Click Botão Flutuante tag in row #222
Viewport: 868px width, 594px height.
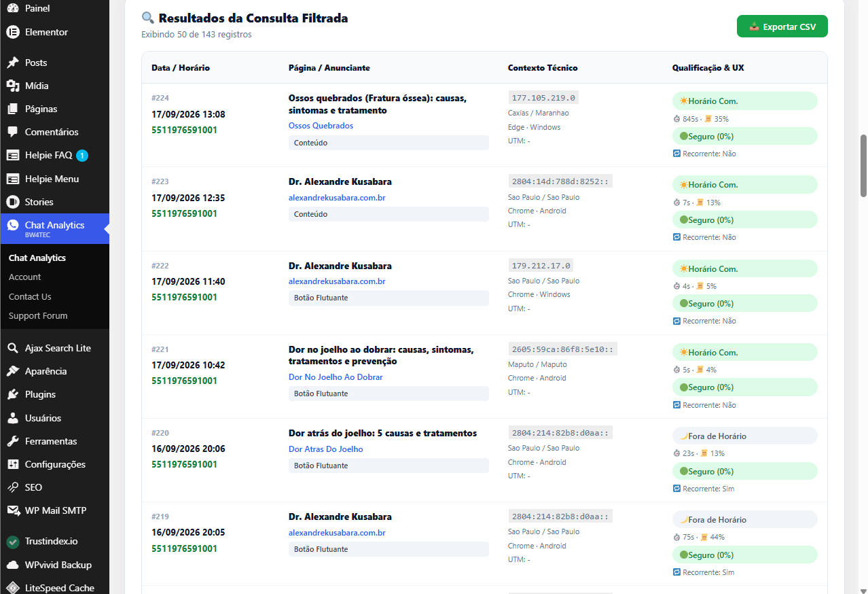pyautogui.click(x=388, y=298)
